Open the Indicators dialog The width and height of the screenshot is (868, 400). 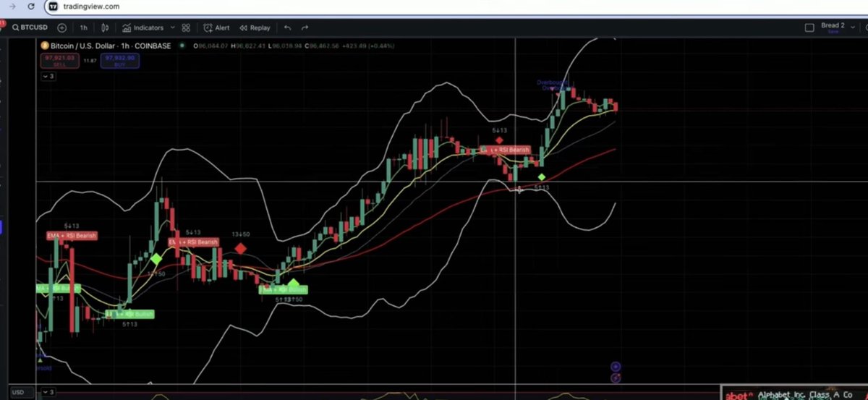pos(142,27)
